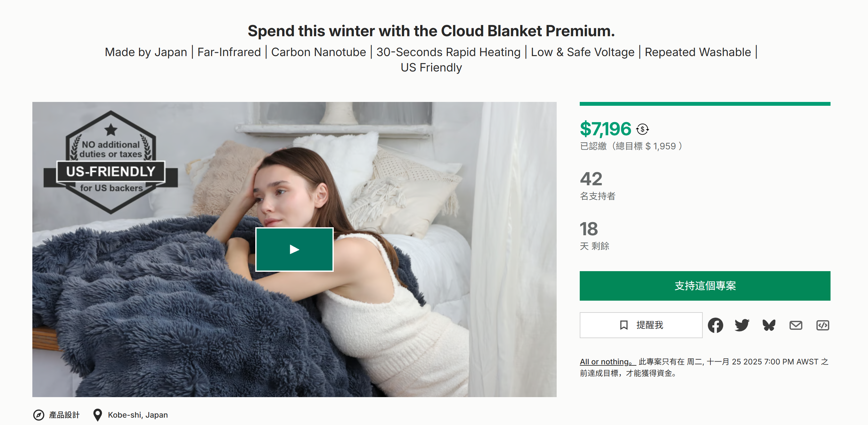The width and height of the screenshot is (868, 425).
Task: Share the project by email icon
Action: [796, 325]
